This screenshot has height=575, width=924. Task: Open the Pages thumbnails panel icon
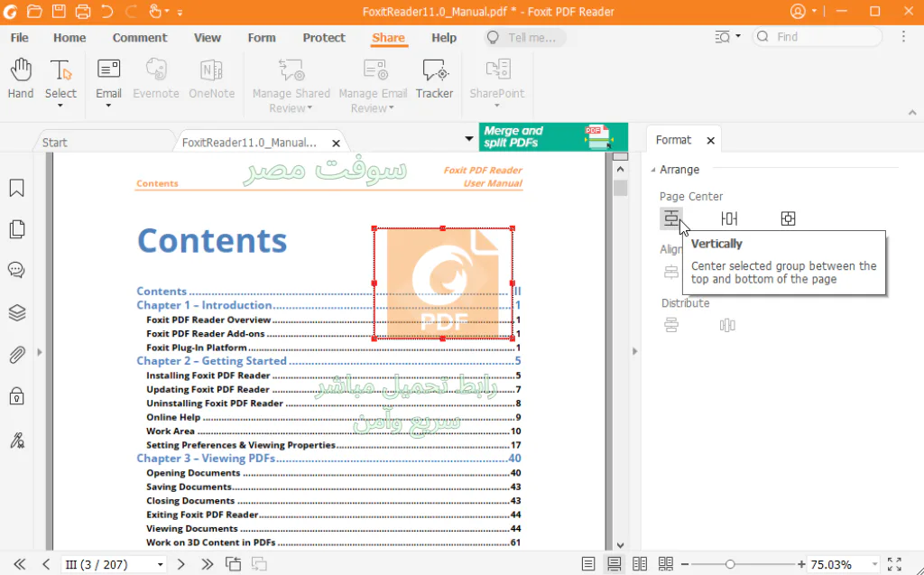click(16, 228)
